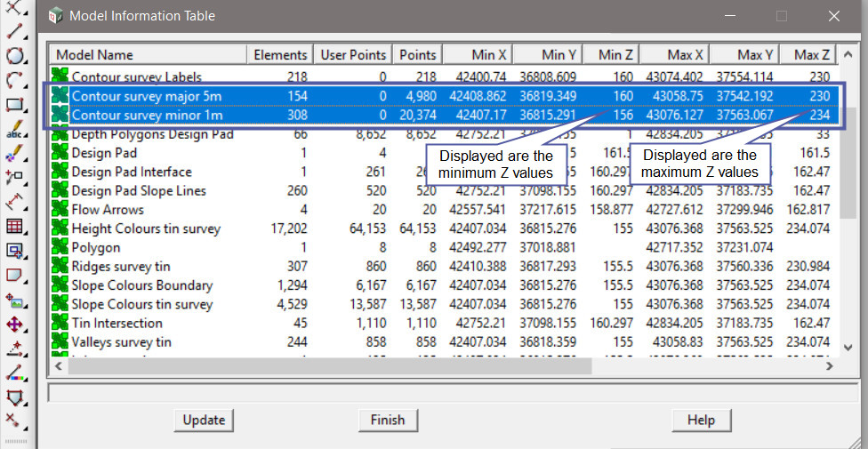Select the line drawing tool in toolbar
868x449 pixels.
pos(14,33)
